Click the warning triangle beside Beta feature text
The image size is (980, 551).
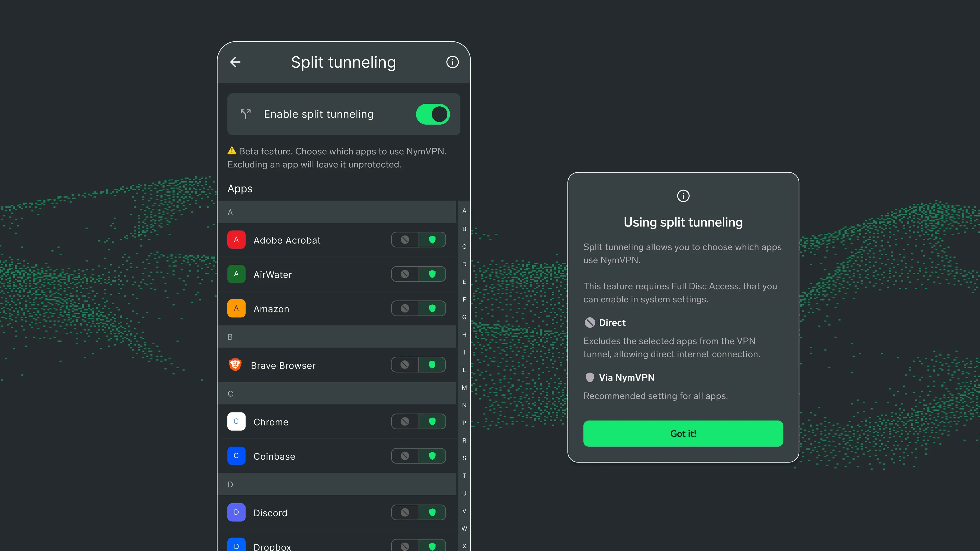pyautogui.click(x=232, y=151)
